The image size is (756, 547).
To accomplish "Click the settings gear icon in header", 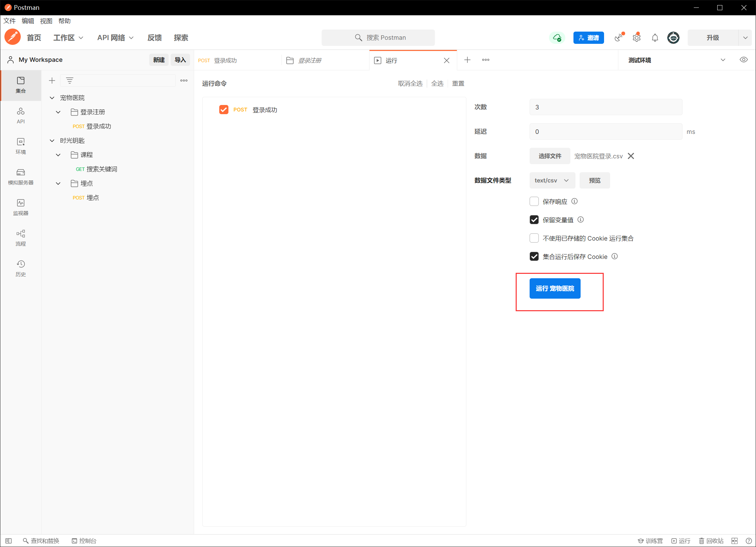I will pos(636,38).
